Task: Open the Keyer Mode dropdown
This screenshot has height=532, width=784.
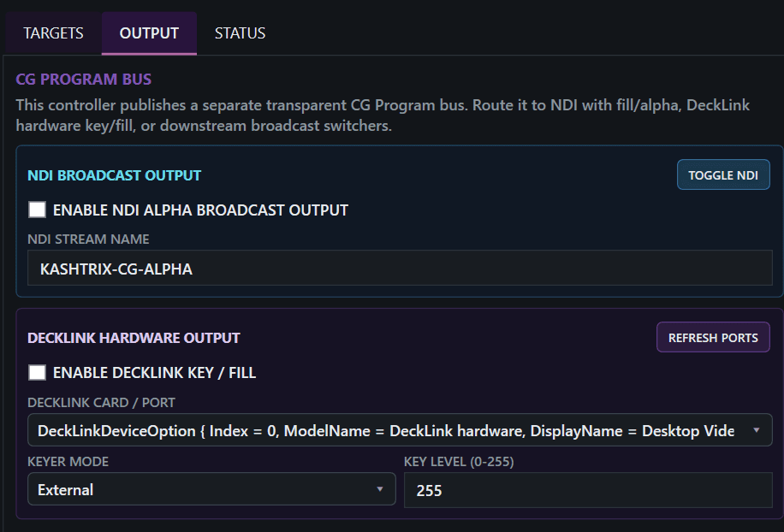Action: tap(211, 489)
